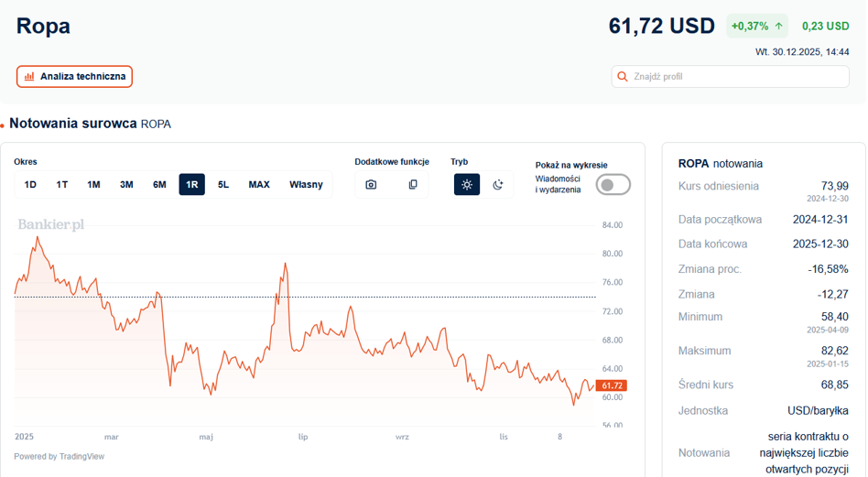Image resolution: width=868 pixels, height=477 pixels.
Task: Switch the chart to the 6M range
Action: coord(159,185)
